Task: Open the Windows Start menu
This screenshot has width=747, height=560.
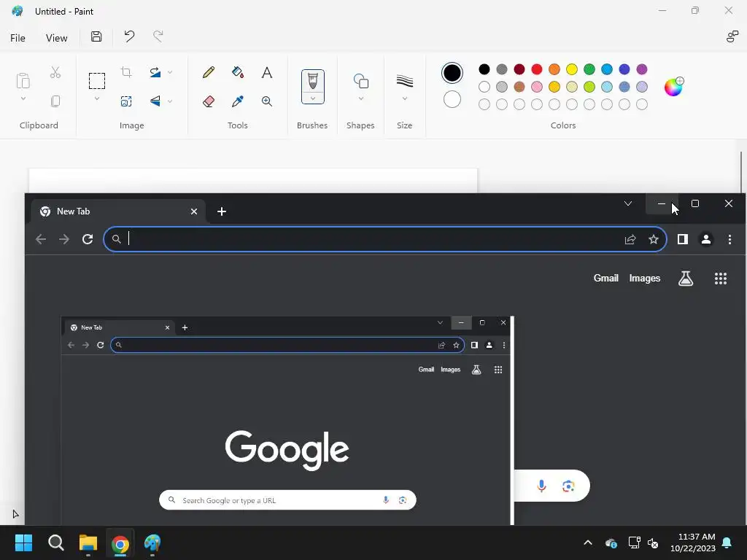Action: click(23, 542)
